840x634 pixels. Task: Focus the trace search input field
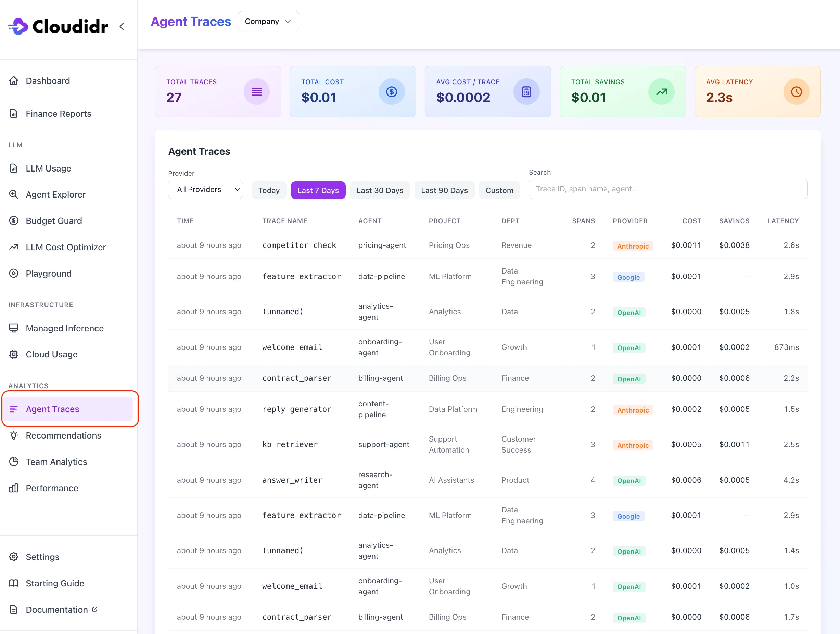[668, 189]
